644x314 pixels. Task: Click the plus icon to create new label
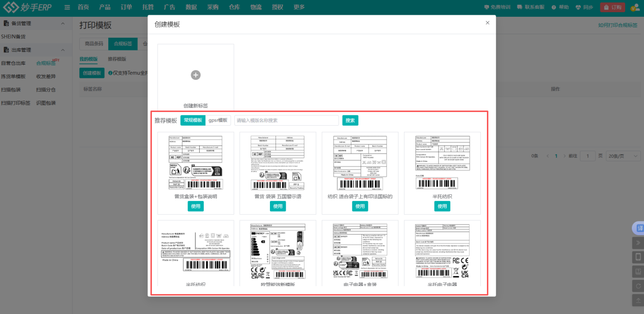pyautogui.click(x=196, y=75)
